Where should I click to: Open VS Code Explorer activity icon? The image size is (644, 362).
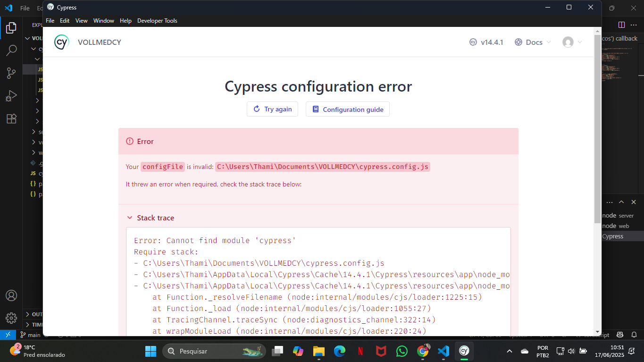pyautogui.click(x=11, y=28)
